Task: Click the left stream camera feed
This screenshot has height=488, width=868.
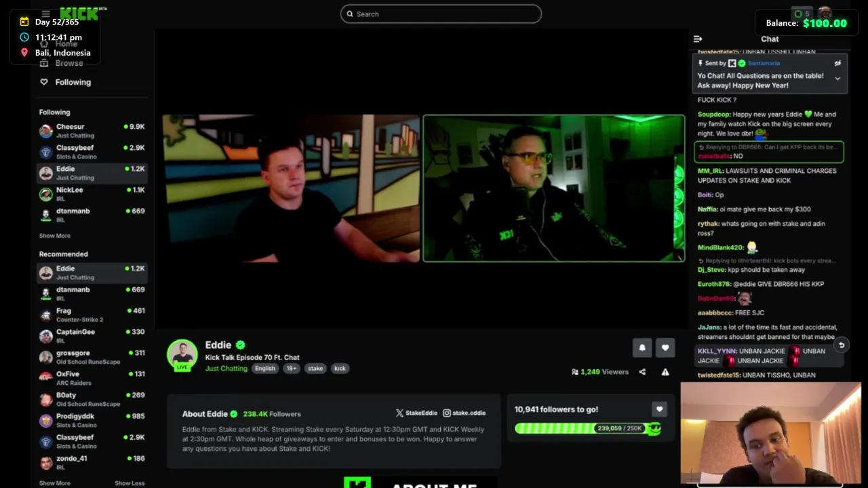Action: pos(291,188)
